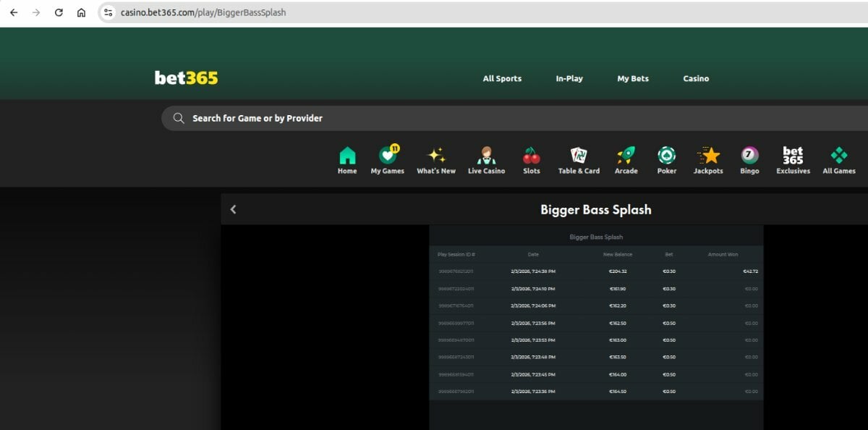
Task: Open My Bets in top navigation
Action: coord(633,78)
